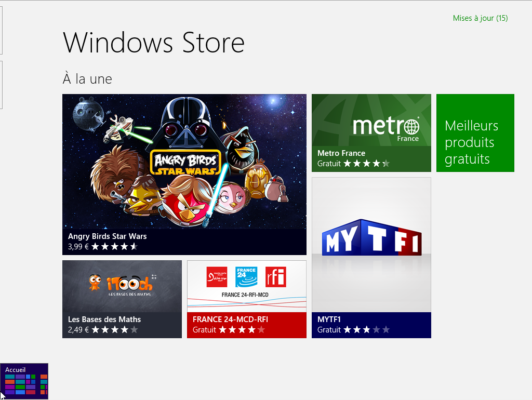Click the MY TF1 cube logo
The height and width of the screenshot is (400, 532).
point(371,238)
